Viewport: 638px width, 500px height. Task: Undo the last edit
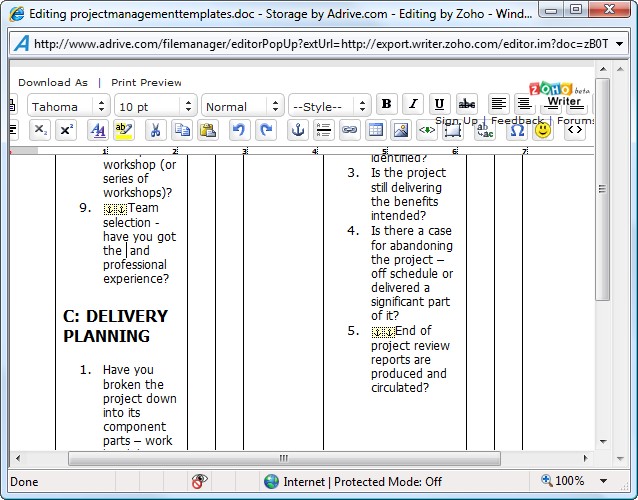point(239,130)
